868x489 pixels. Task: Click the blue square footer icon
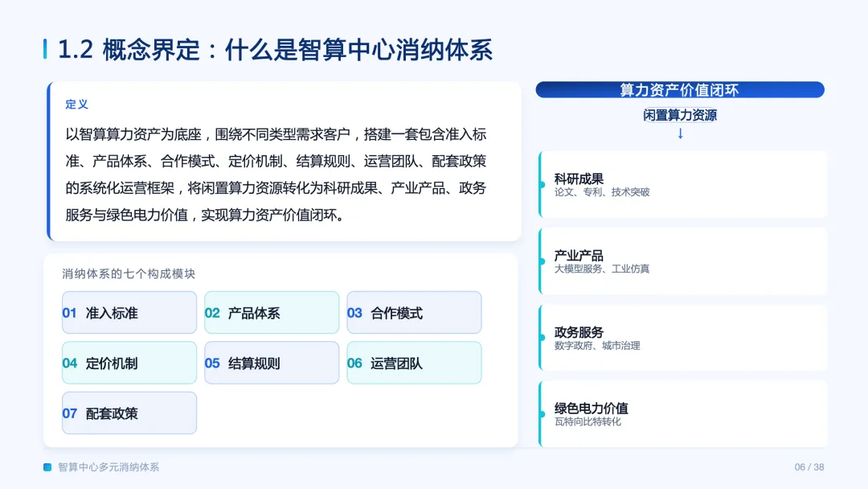click(x=47, y=467)
